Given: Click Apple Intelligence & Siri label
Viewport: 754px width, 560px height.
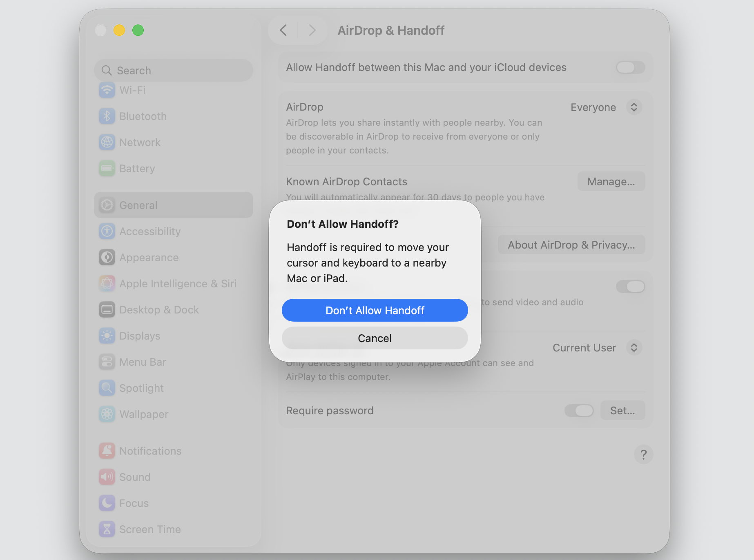Looking at the screenshot, I should 178,284.
